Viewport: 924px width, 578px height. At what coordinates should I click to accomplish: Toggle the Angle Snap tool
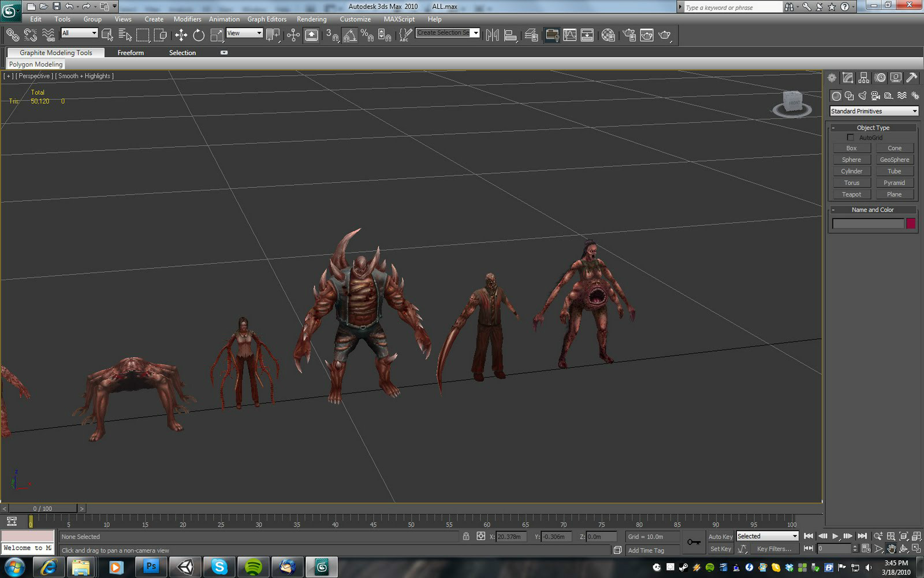[349, 35]
